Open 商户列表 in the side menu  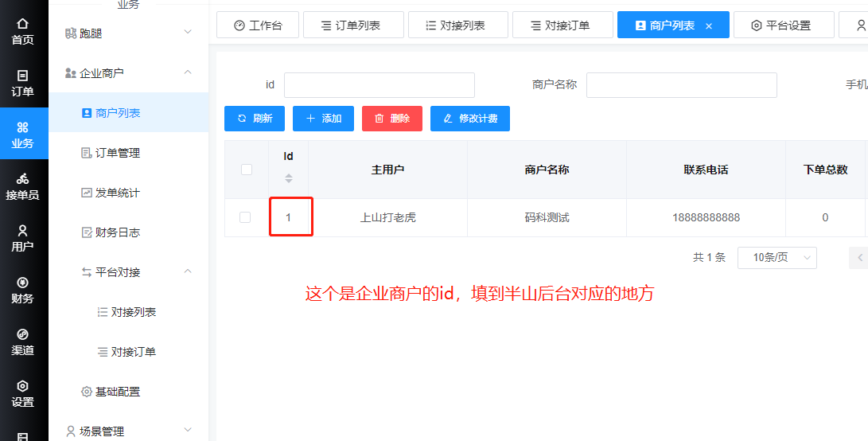[x=128, y=113]
